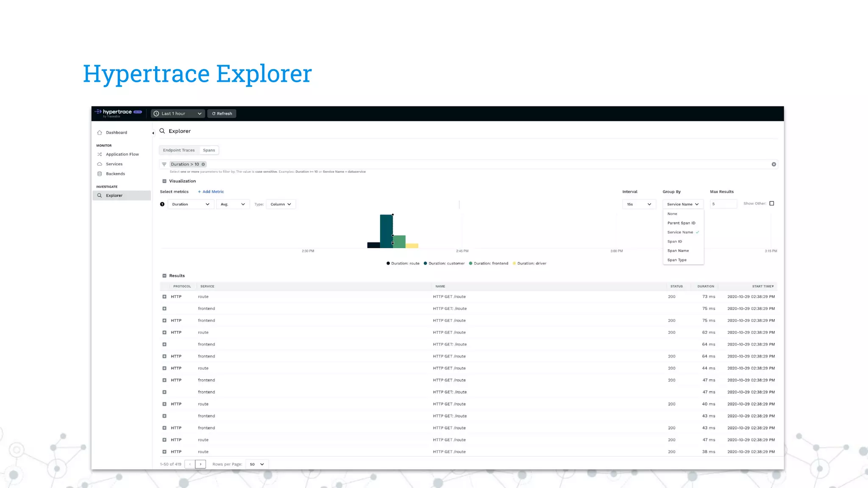Remove the Duration > 10 filter chip
This screenshot has width=868, height=488.
[x=203, y=164]
